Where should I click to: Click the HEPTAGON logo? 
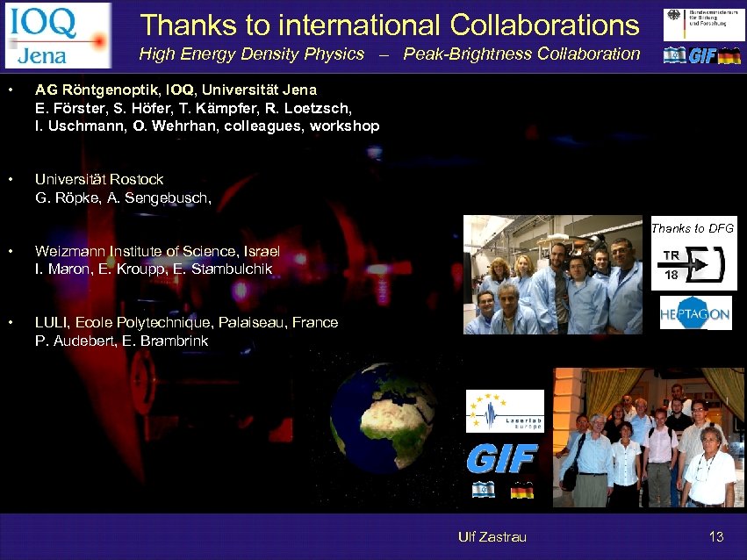tap(694, 313)
